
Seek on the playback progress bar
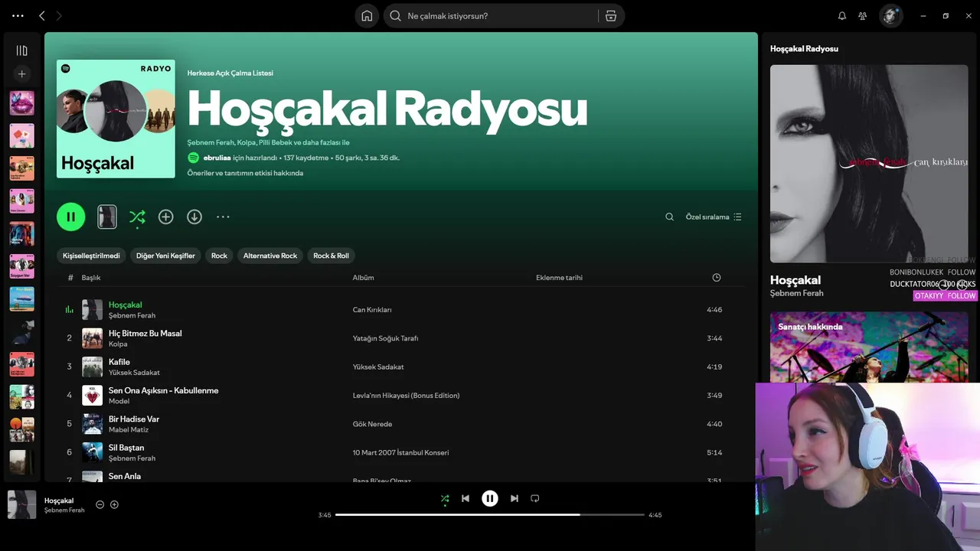[x=490, y=515]
